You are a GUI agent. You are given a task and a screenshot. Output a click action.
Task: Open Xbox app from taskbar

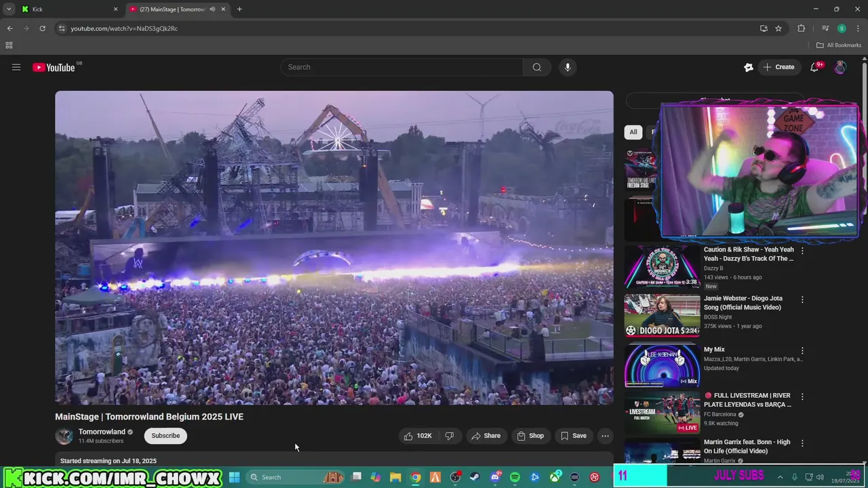click(555, 477)
